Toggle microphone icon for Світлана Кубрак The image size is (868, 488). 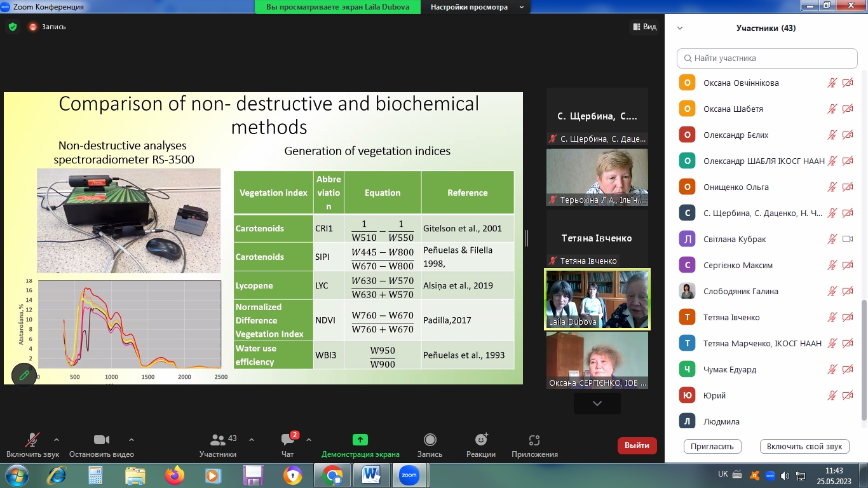pos(832,239)
